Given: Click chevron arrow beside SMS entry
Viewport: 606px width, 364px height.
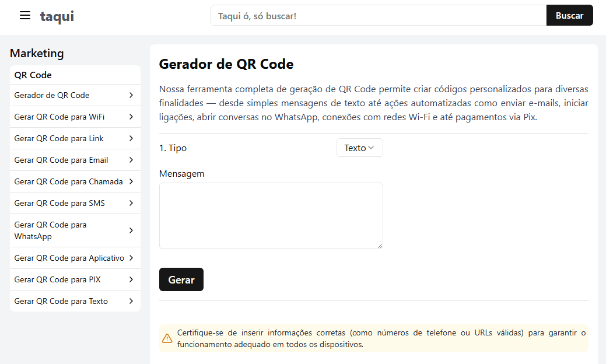Looking at the screenshot, I should 131,203.
